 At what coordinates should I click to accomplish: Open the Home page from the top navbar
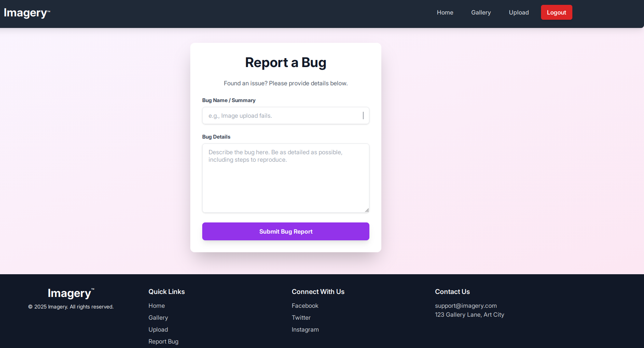point(445,13)
